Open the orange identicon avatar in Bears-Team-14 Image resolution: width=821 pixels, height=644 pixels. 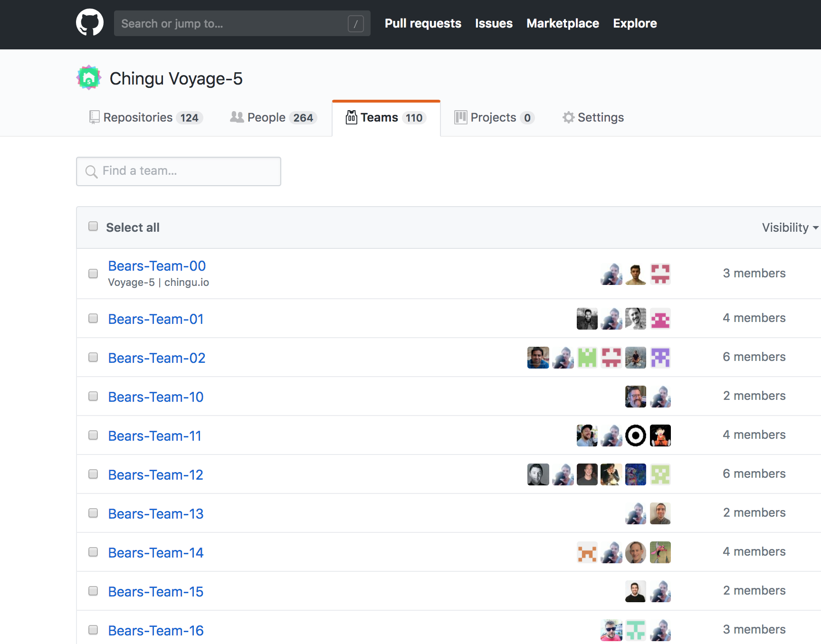pyautogui.click(x=587, y=552)
